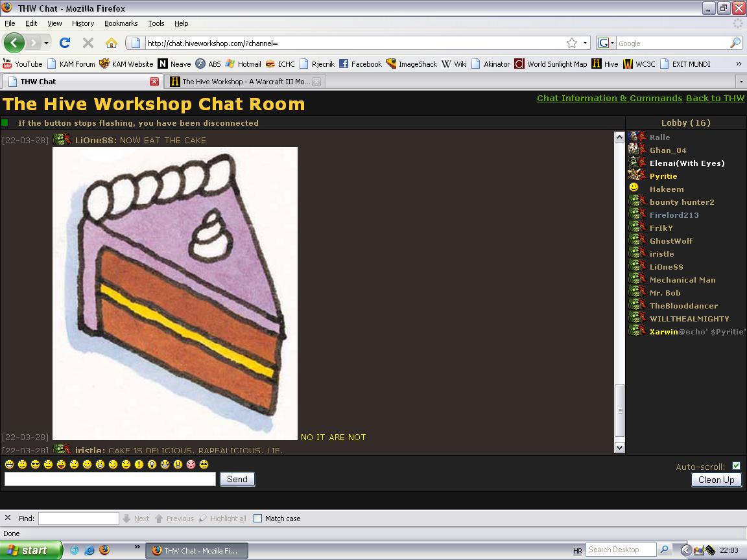The image size is (747, 560).
Task: Open the list all tabs dropdown
Action: pos(741,82)
